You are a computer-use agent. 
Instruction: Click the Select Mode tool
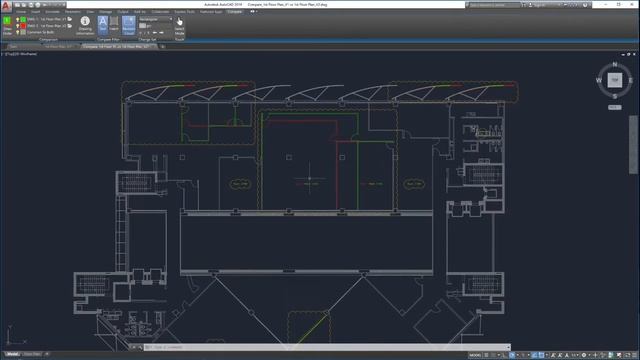[180, 25]
